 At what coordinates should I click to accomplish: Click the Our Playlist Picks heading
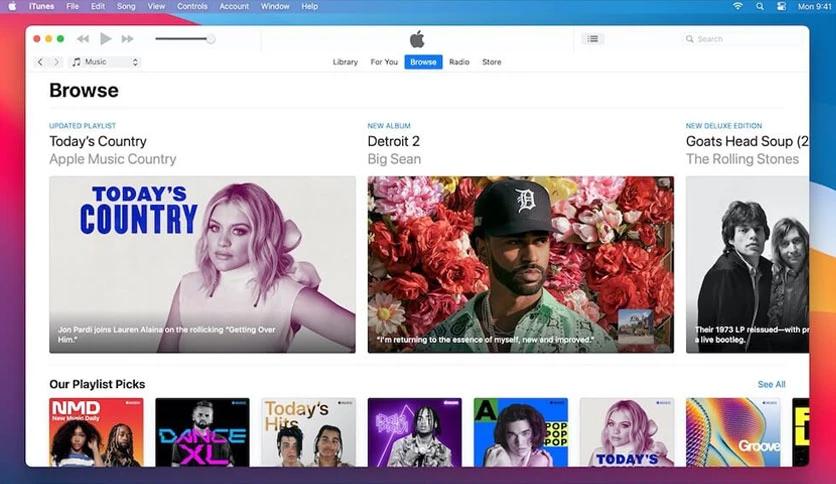tap(97, 384)
